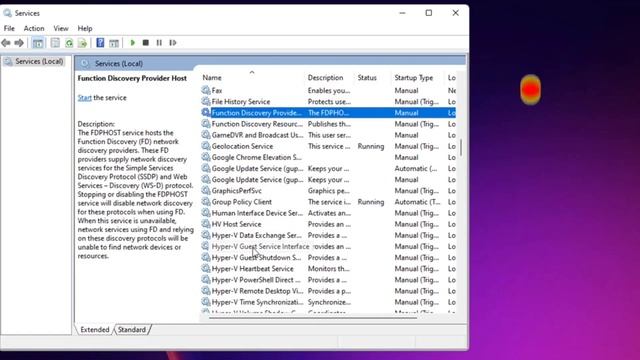Select Services (Local) in the tree
640x360 pixels.
(39, 61)
